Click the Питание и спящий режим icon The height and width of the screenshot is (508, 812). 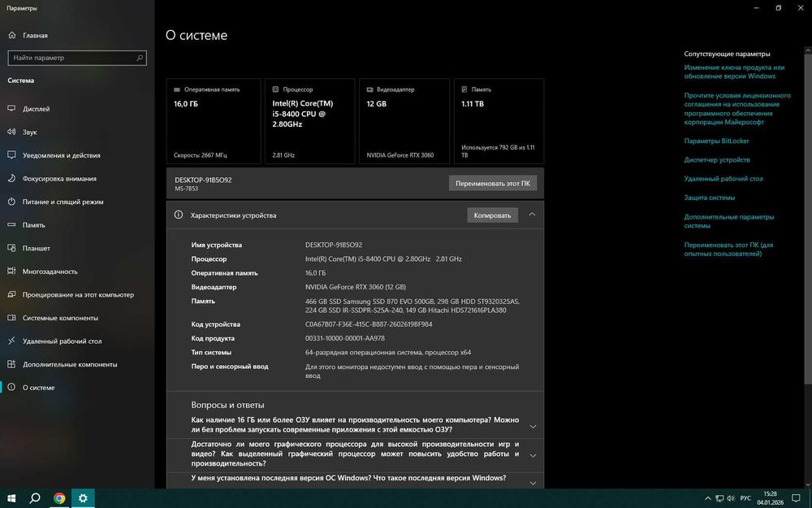point(11,202)
